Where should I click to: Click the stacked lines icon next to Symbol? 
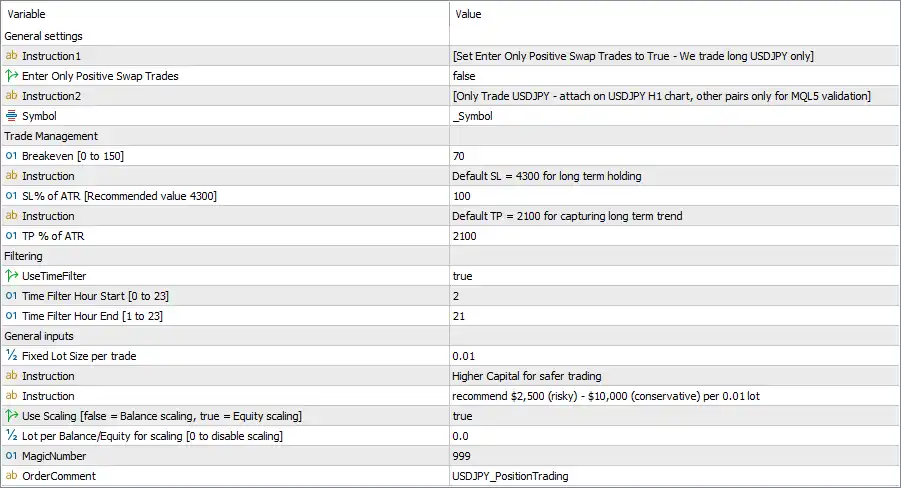(x=11, y=116)
